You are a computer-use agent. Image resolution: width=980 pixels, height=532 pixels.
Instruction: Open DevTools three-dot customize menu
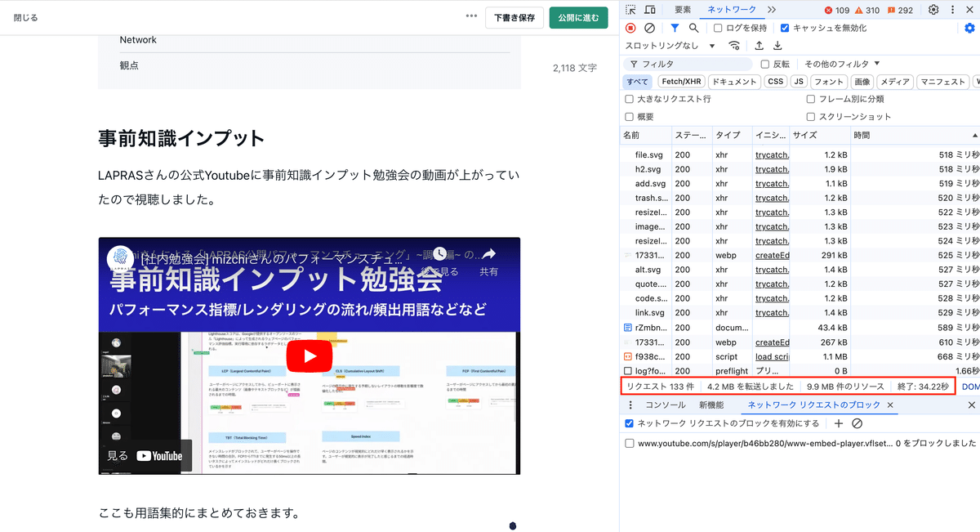(952, 10)
